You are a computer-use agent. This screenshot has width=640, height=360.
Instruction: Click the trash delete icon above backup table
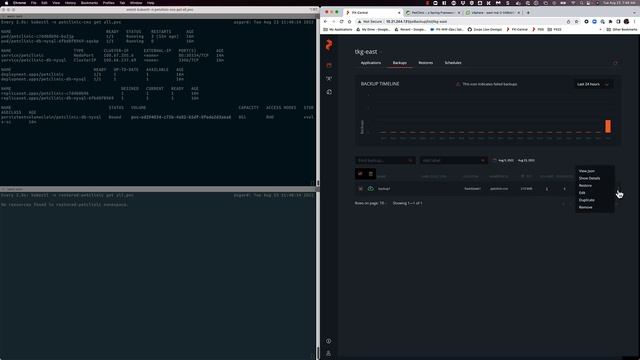pos(371,174)
